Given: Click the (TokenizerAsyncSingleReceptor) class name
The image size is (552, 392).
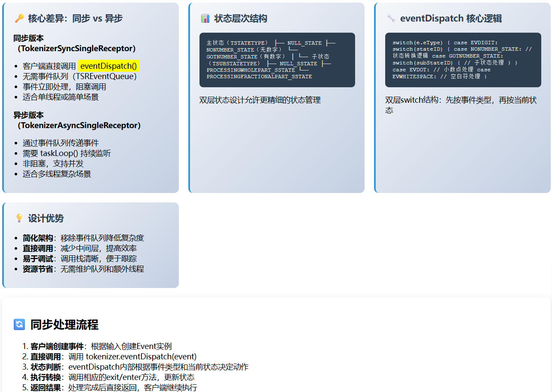Looking at the screenshot, I should (79, 126).
